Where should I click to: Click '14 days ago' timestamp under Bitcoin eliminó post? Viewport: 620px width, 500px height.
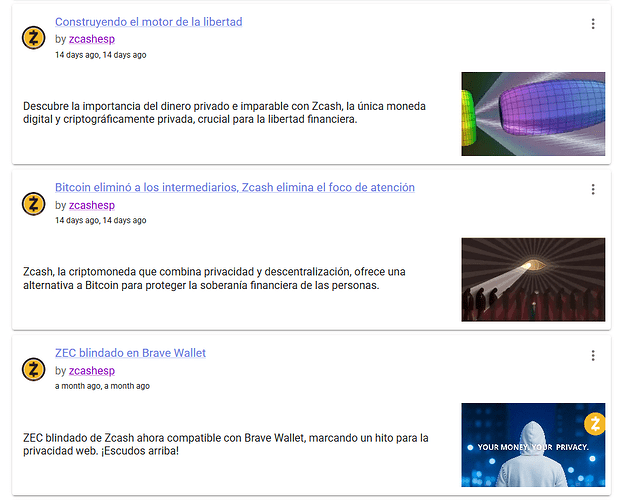pyautogui.click(x=100, y=220)
